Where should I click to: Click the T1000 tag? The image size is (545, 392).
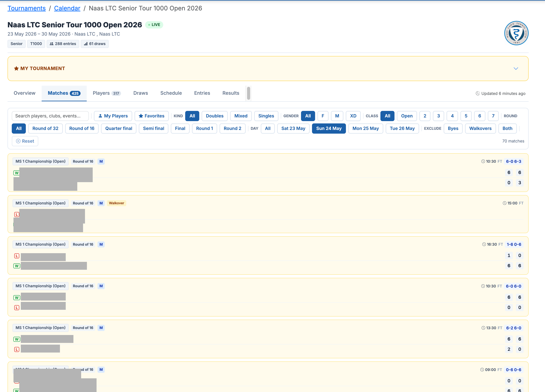coord(36,44)
